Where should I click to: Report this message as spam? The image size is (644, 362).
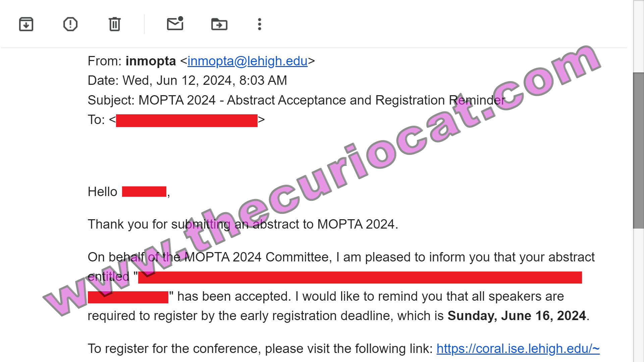70,24
